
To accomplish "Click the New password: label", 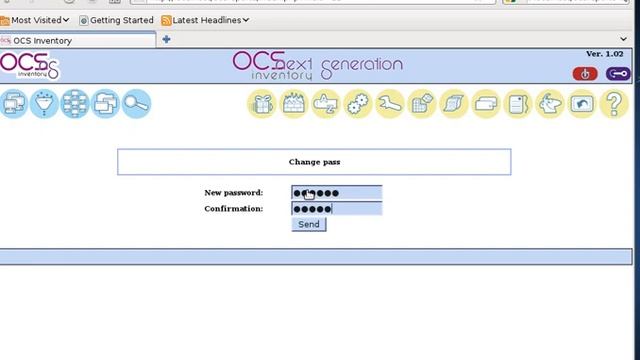I will click(233, 193).
